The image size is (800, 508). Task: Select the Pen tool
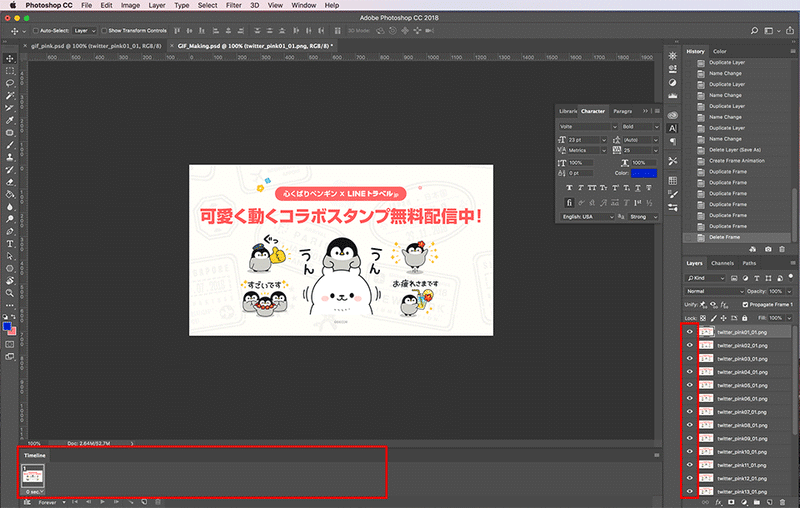pyautogui.click(x=10, y=232)
